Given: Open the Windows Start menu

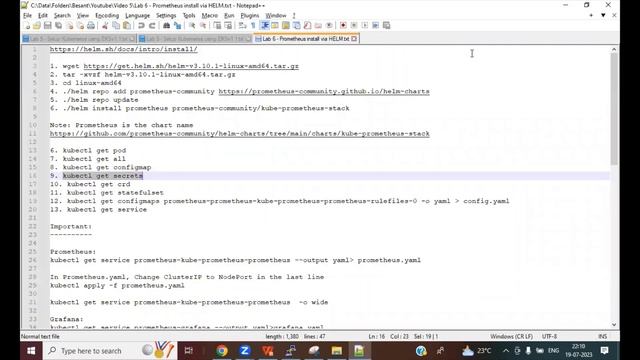Looking at the screenshot, I should tap(31, 351).
